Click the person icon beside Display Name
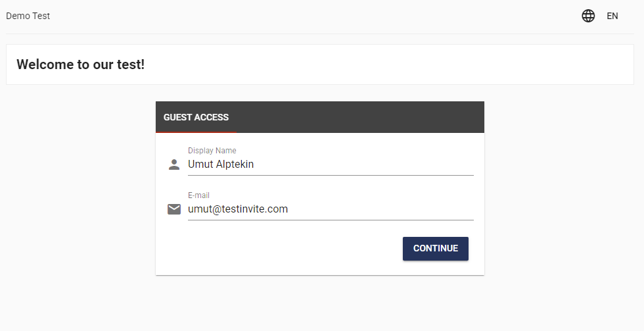Viewport: 644px width, 331px height. [x=174, y=165]
